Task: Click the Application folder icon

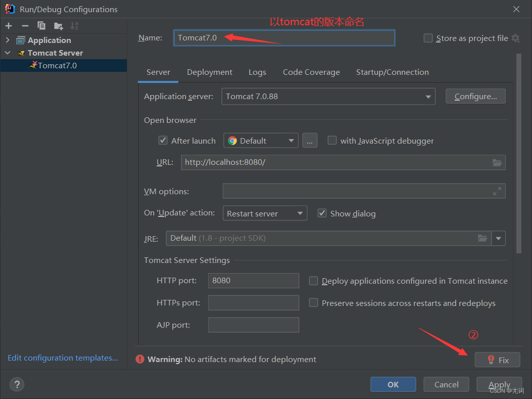Action: pyautogui.click(x=21, y=40)
